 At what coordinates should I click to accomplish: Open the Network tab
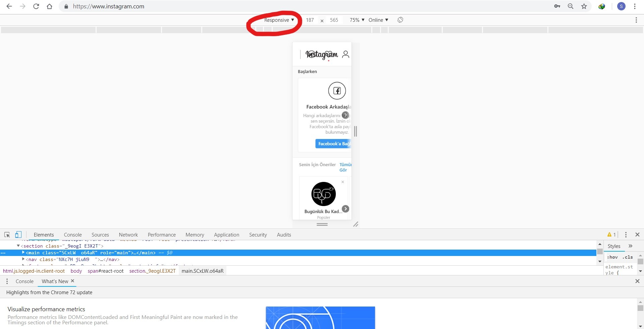128,235
